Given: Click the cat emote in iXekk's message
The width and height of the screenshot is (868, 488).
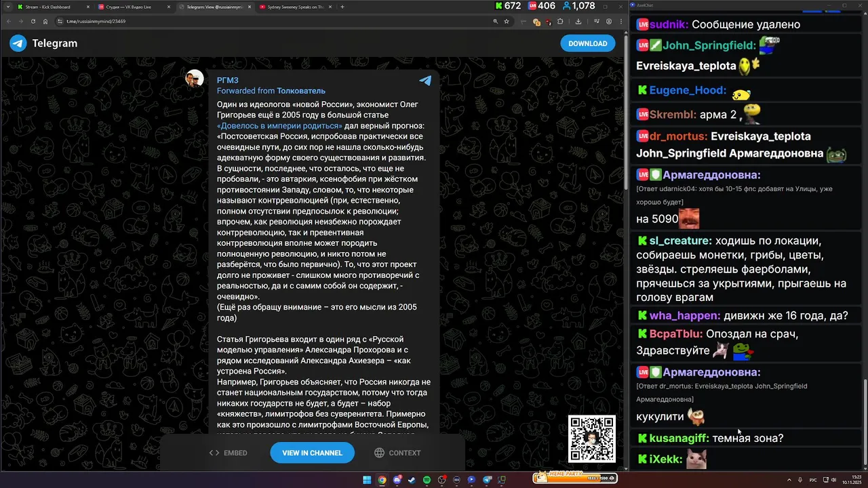Looking at the screenshot, I should pyautogui.click(x=697, y=459).
